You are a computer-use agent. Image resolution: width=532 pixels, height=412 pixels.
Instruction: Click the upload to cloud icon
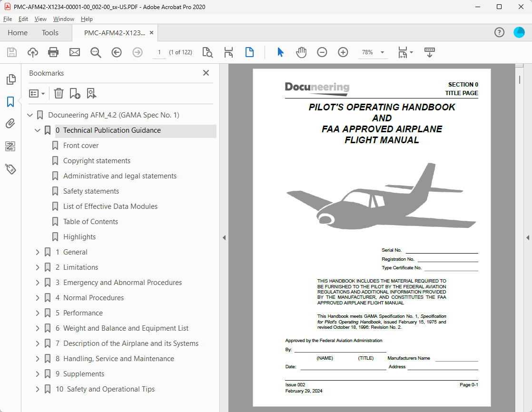(32, 52)
